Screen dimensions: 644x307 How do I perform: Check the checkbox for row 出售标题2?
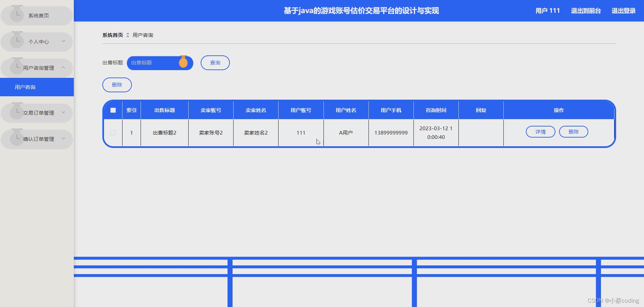113,133
